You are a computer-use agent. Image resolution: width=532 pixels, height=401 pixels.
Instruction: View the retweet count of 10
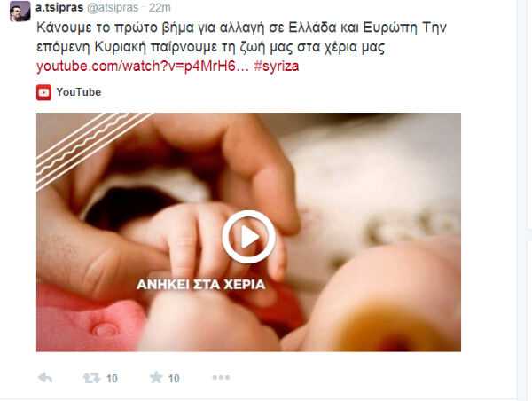pyautogui.click(x=112, y=379)
